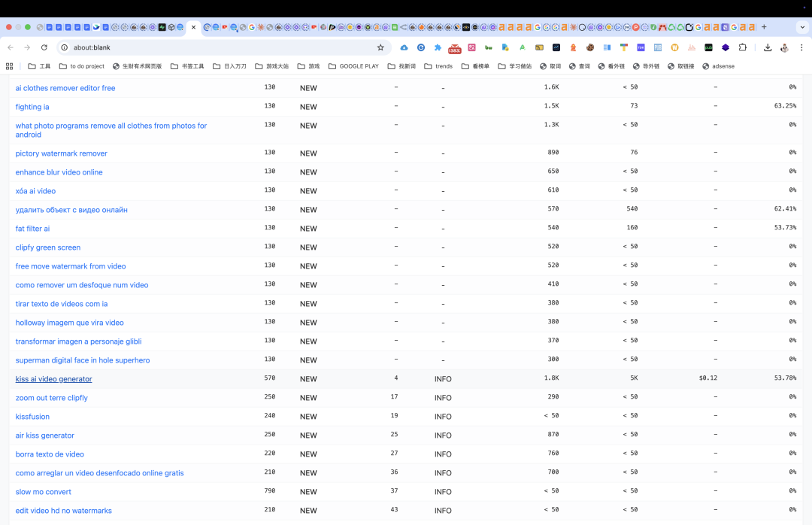Open the 生财有术网页版 bookmark
Screen dimensions: 812x525
coord(138,66)
